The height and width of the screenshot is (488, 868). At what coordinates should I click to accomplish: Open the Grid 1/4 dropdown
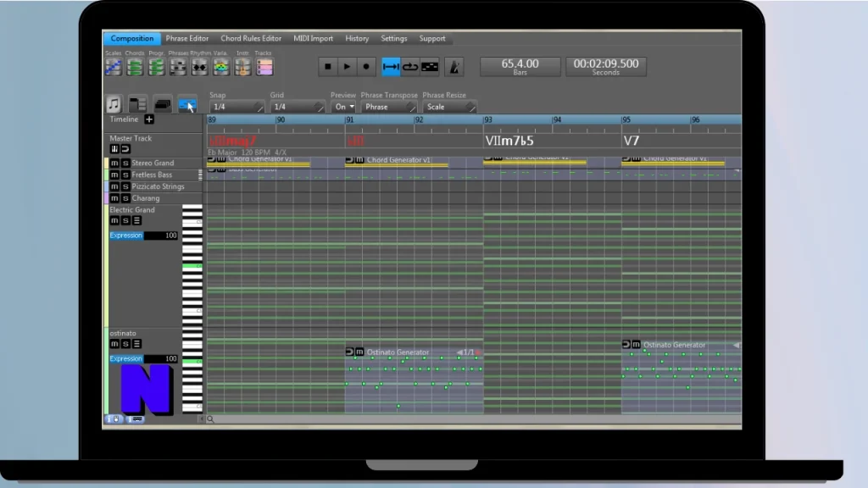[297, 107]
